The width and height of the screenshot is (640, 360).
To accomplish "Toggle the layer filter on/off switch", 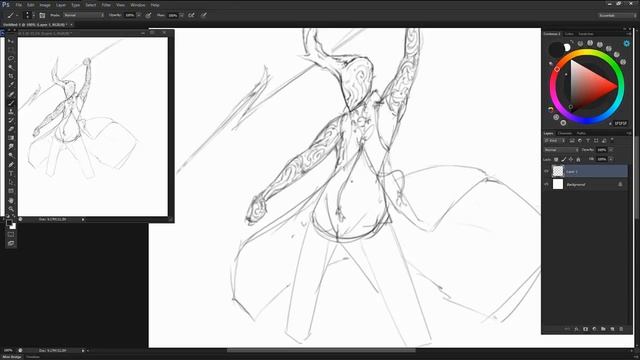I will click(x=612, y=140).
